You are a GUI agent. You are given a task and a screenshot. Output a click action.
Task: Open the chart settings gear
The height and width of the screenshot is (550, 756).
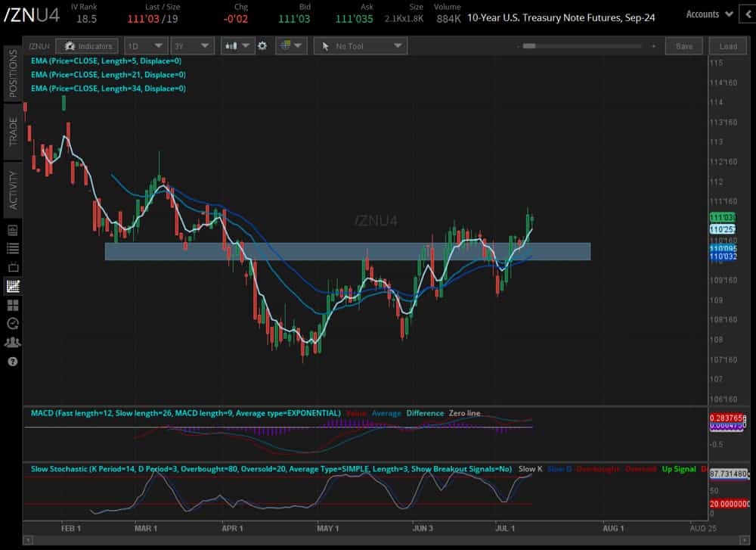pos(262,46)
